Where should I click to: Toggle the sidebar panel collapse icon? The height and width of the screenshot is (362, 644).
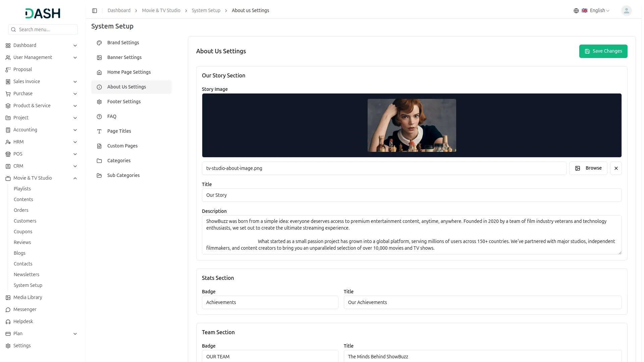[95, 10]
